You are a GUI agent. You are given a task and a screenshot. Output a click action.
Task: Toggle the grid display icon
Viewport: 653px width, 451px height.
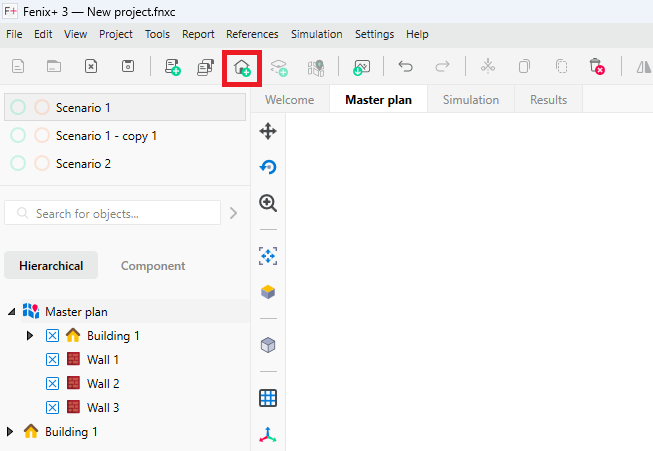pyautogui.click(x=268, y=398)
